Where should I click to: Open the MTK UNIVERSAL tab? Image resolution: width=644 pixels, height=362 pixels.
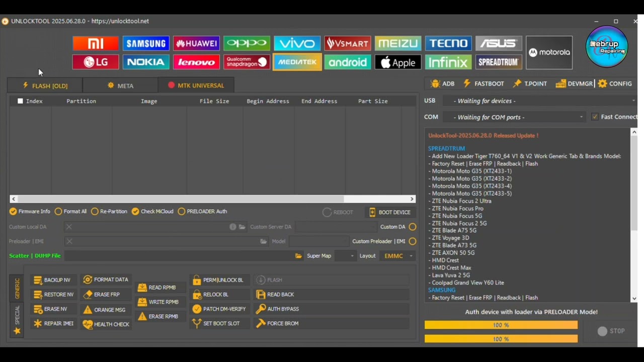tap(196, 85)
